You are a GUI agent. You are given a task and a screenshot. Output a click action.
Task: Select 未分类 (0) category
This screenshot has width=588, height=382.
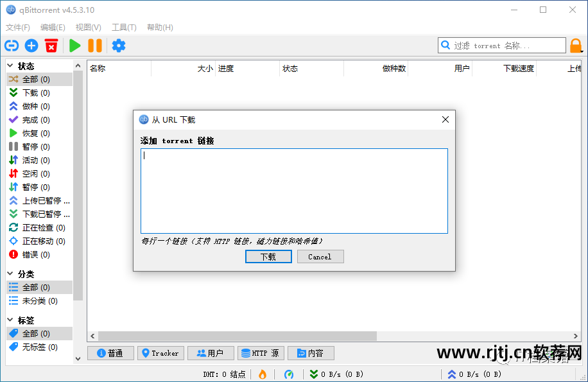39,301
